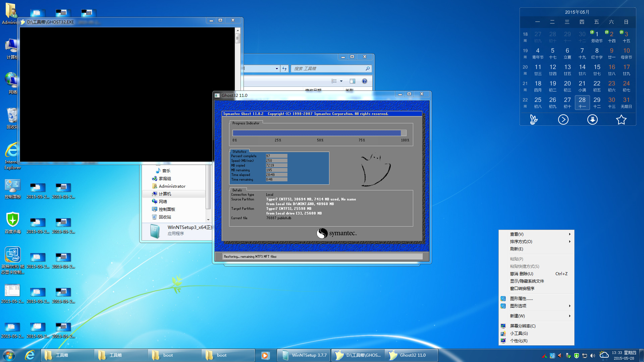Click the Ghost restore progress bar

pos(319,133)
